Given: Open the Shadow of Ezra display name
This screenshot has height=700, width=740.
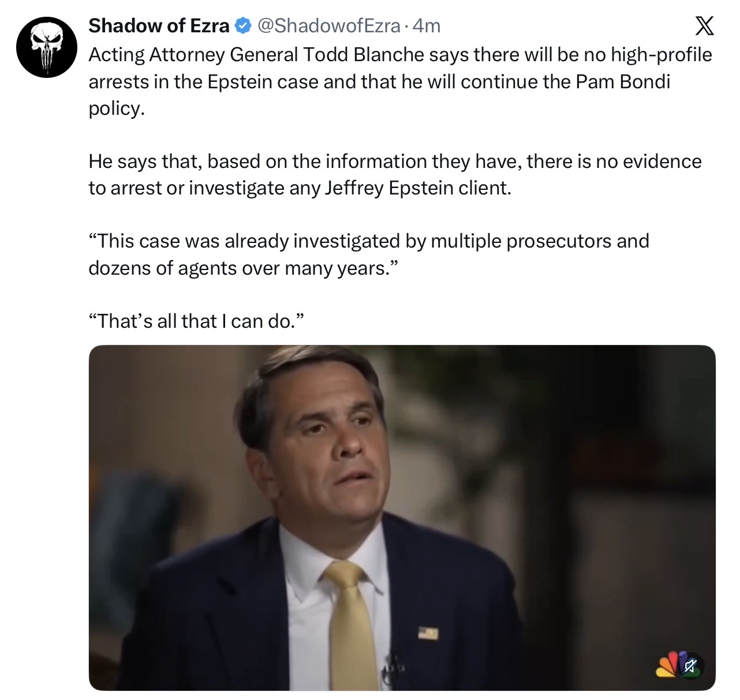Looking at the screenshot, I should coord(159,26).
